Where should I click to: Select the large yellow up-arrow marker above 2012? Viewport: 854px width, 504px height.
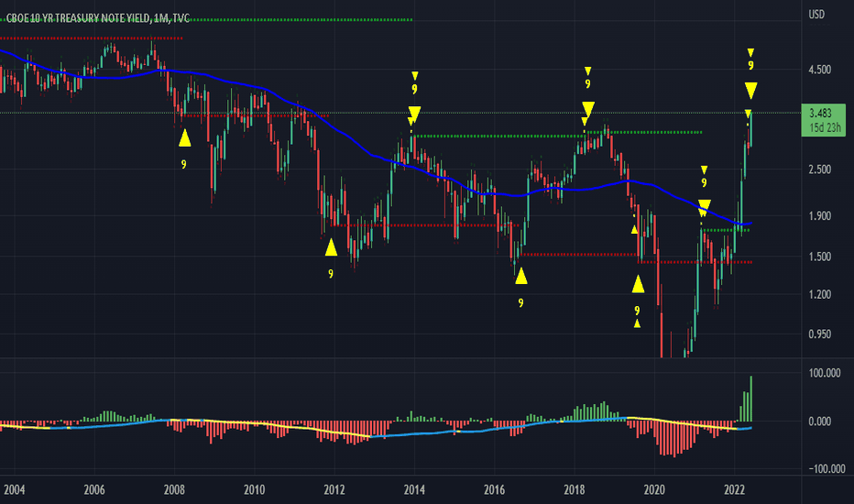(331, 247)
